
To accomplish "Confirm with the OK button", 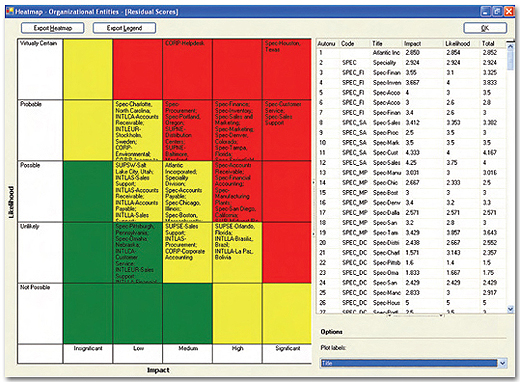I will click(x=485, y=28).
